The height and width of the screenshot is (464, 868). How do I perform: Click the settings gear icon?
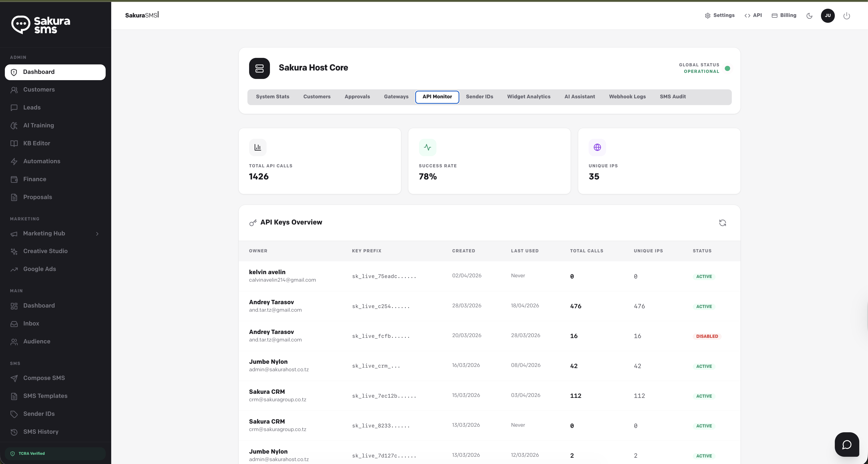tap(708, 15)
